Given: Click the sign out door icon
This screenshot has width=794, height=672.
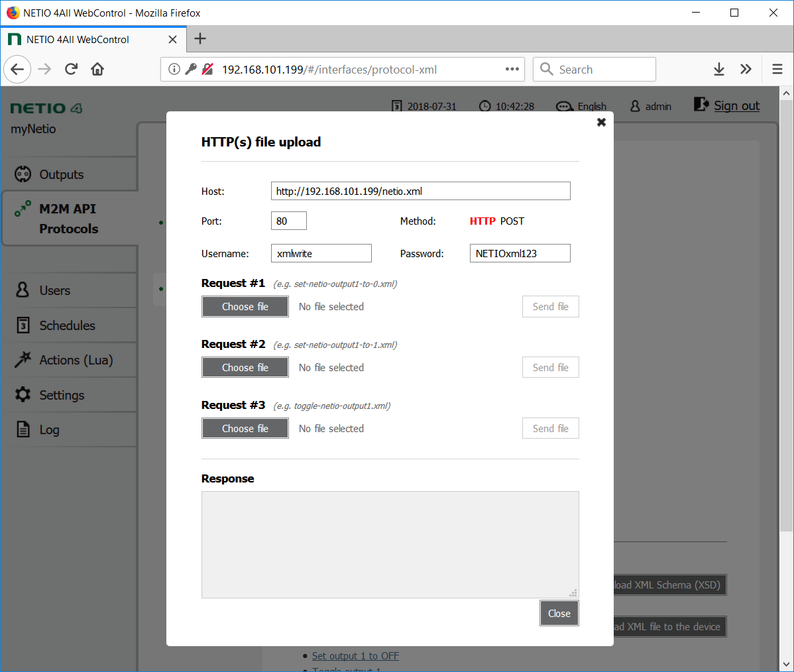Looking at the screenshot, I should tap(701, 104).
